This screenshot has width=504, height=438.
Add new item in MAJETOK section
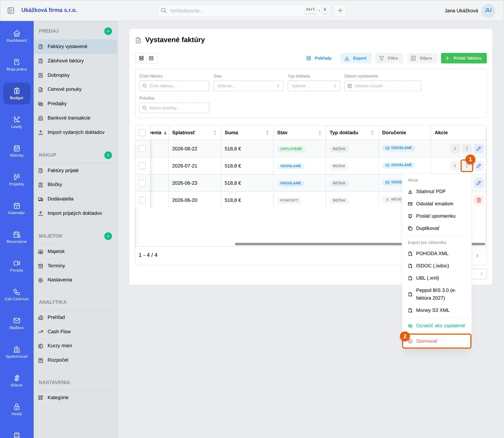(108, 236)
